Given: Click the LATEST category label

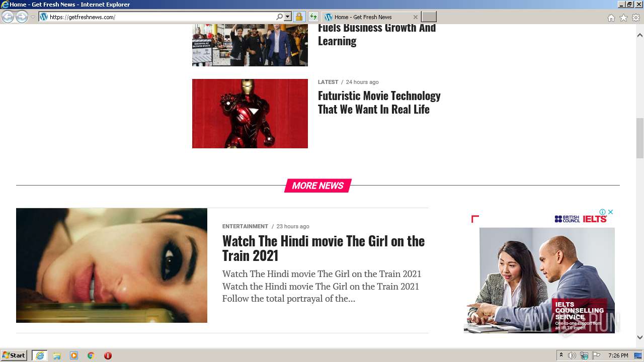Looking at the screenshot, I should [328, 82].
